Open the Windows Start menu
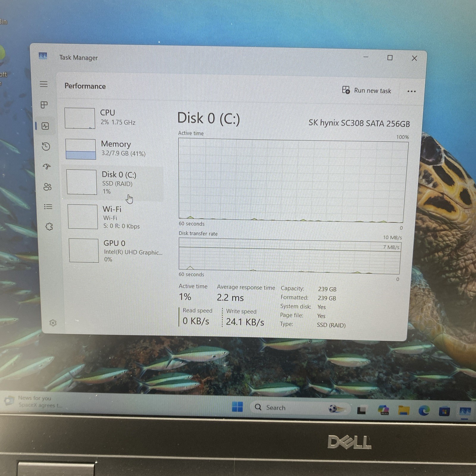The image size is (476, 476). [237, 407]
